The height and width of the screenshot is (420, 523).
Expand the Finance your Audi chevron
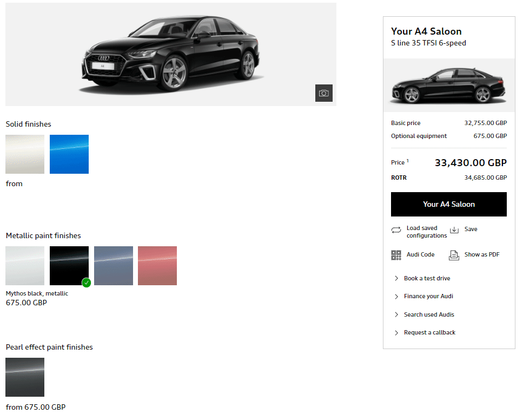pyautogui.click(x=396, y=297)
